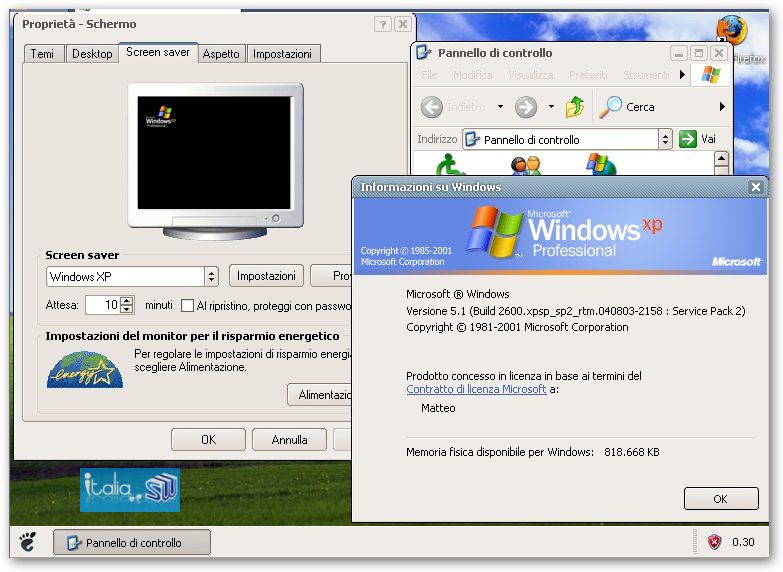Select the Screen saver tab

click(158, 52)
